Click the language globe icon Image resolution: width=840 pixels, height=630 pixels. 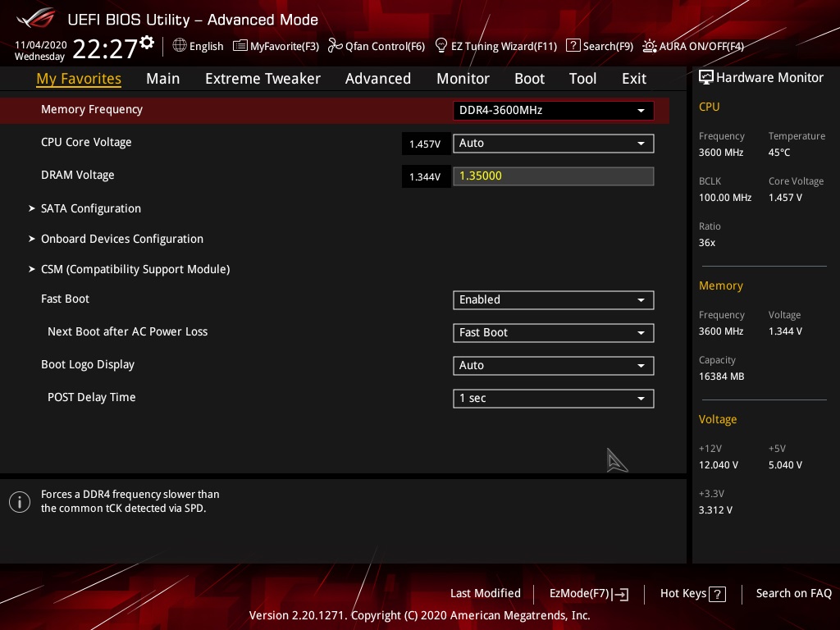coord(180,46)
